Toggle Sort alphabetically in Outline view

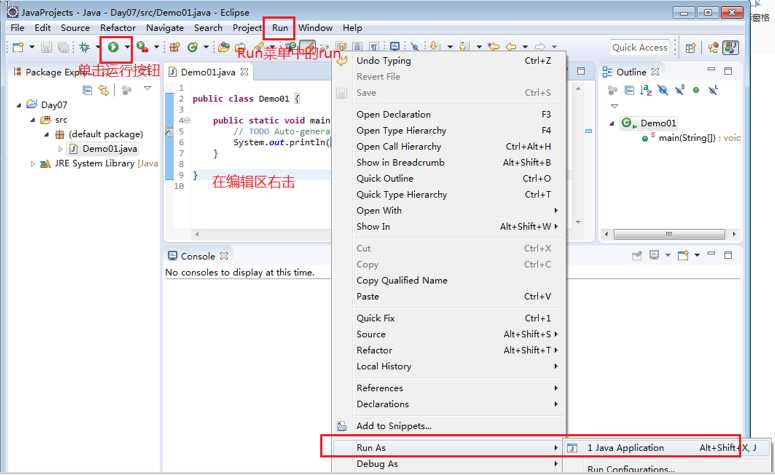[646, 90]
